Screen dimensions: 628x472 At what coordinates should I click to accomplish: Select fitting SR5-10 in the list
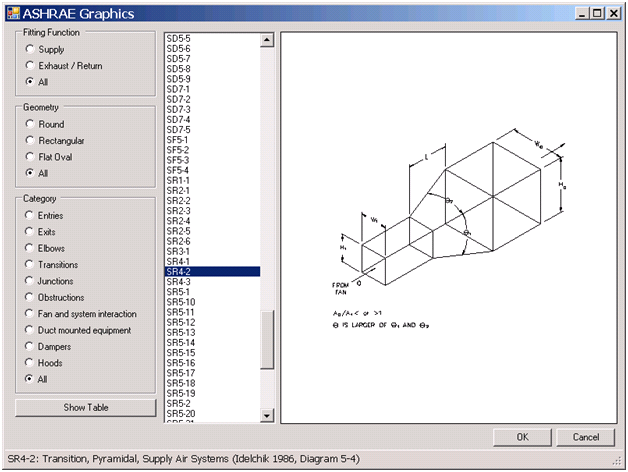click(212, 302)
